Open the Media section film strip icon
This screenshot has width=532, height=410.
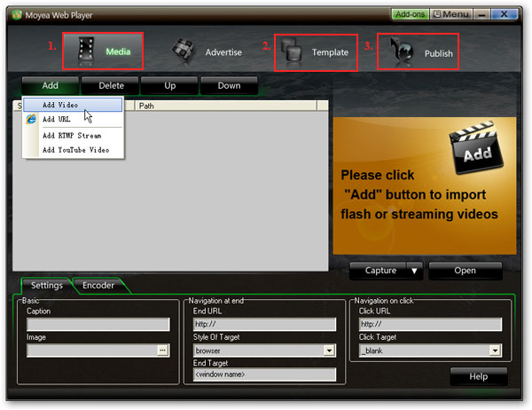click(86, 51)
